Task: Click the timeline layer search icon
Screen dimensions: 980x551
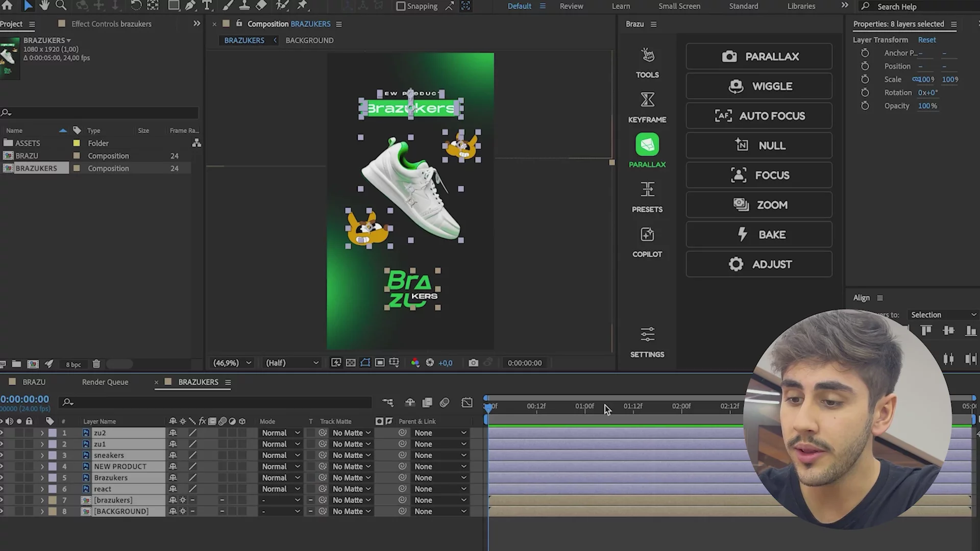Action: pyautogui.click(x=67, y=403)
